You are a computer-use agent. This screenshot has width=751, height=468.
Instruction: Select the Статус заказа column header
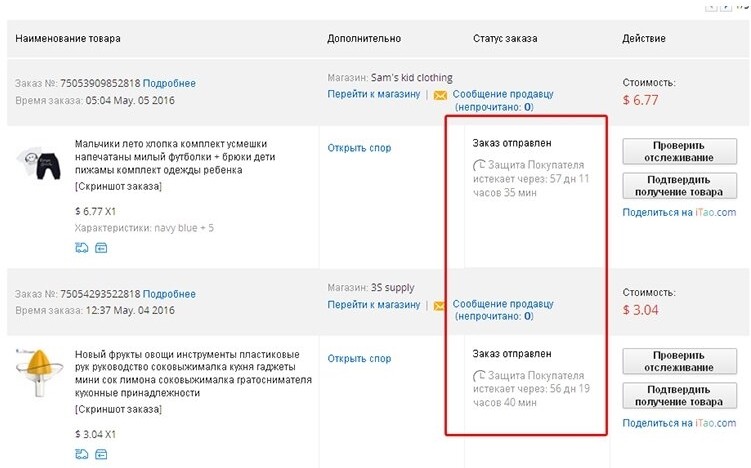coord(505,39)
